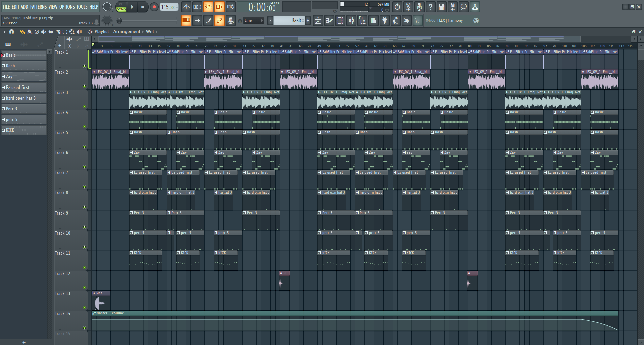Expand the Arrangement breadcrumb arrow

pyautogui.click(x=143, y=32)
